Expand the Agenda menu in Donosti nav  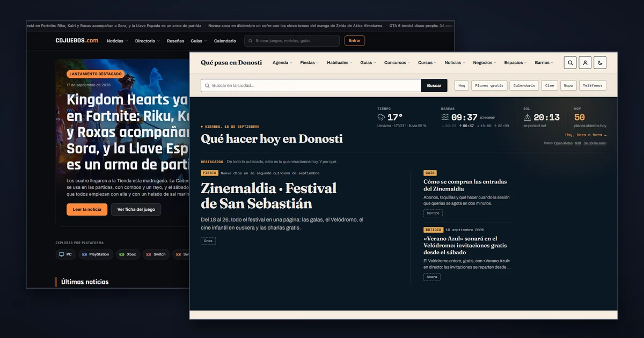point(282,63)
